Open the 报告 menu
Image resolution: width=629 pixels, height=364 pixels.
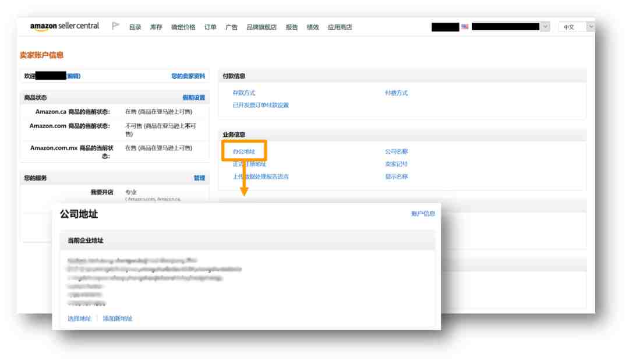(x=292, y=27)
